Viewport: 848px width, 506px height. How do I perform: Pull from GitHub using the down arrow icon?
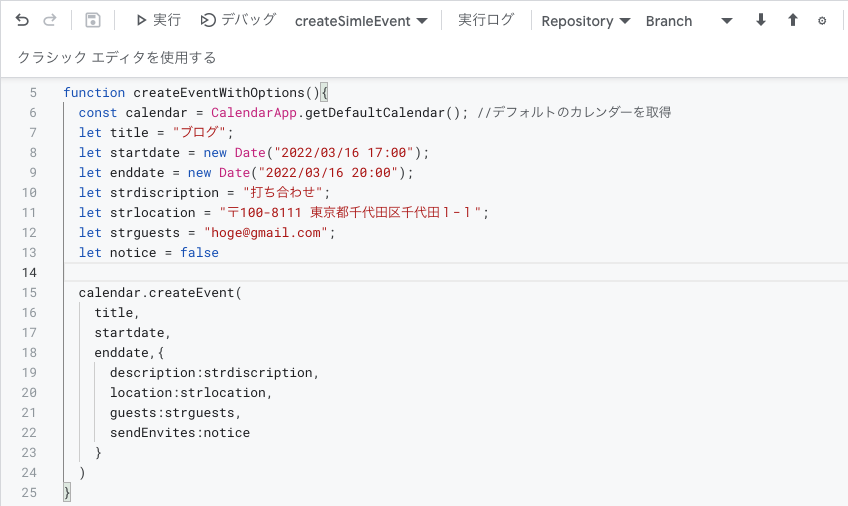pyautogui.click(x=761, y=20)
